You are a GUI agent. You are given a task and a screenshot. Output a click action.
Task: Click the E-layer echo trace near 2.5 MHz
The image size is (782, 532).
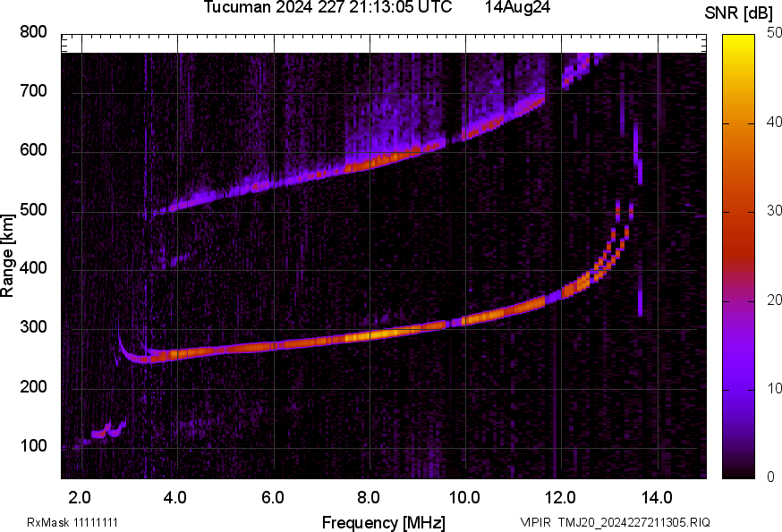click(107, 431)
